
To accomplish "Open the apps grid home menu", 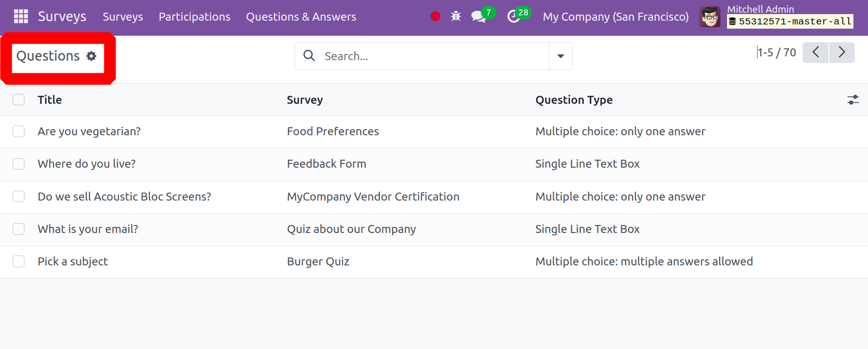I will pyautogui.click(x=21, y=16).
